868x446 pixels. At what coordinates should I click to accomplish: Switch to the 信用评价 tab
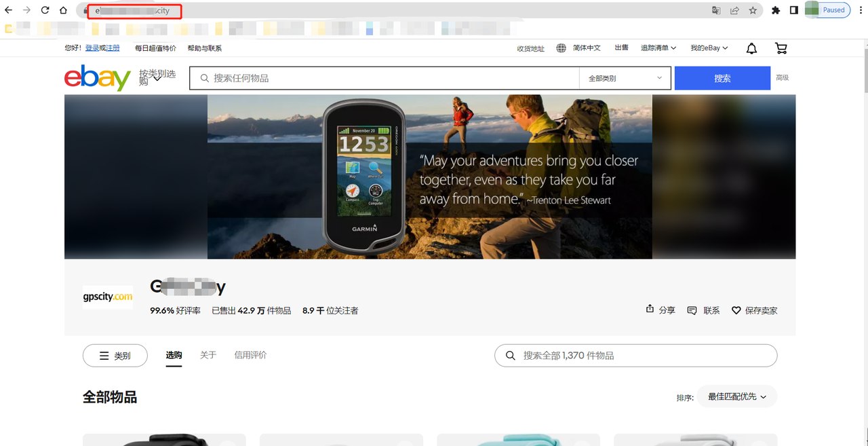click(x=250, y=355)
